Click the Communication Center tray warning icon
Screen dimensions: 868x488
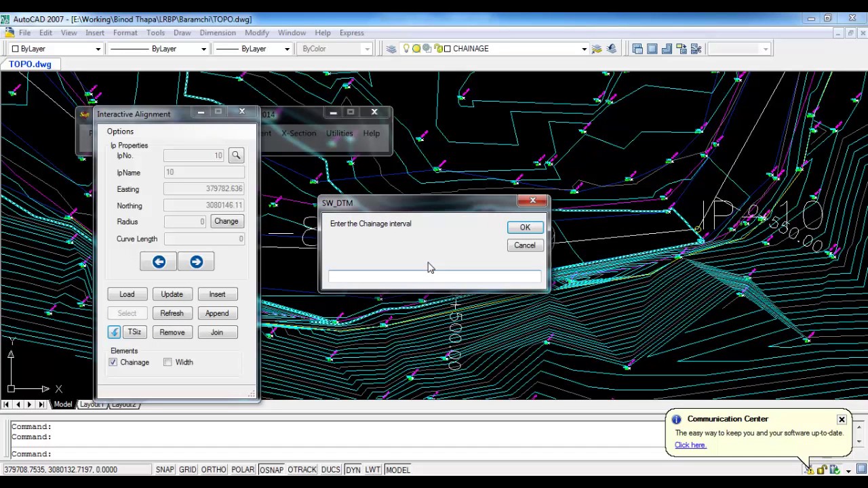(x=809, y=470)
